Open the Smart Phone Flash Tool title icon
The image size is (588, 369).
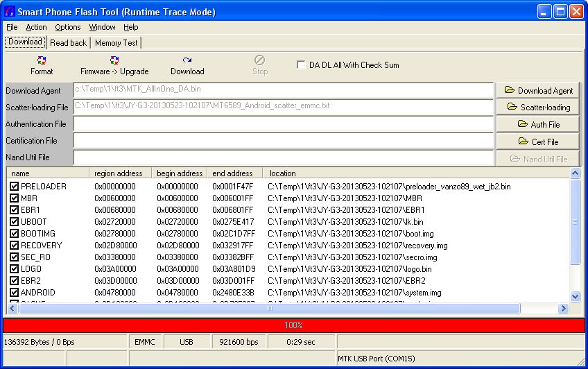pos(10,12)
